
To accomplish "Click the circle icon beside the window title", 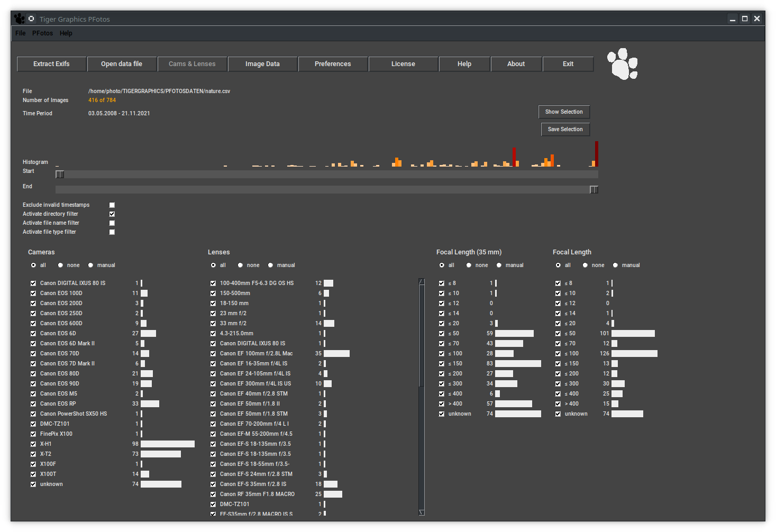I will [31, 19].
